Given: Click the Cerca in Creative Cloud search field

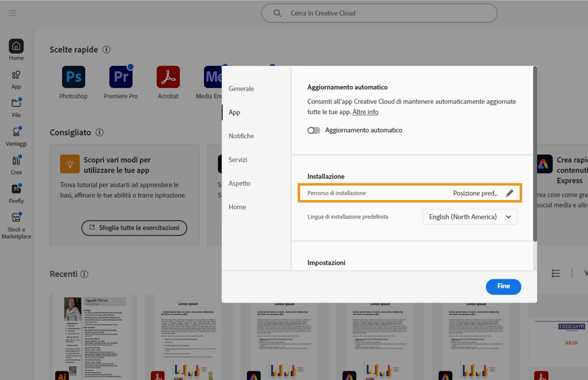Looking at the screenshot, I should [x=379, y=13].
